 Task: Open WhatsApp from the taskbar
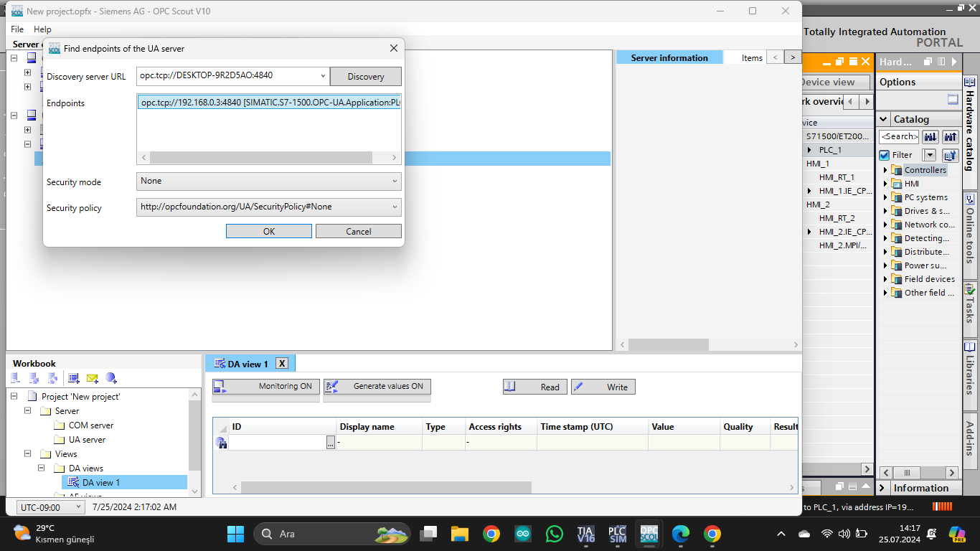(x=555, y=534)
